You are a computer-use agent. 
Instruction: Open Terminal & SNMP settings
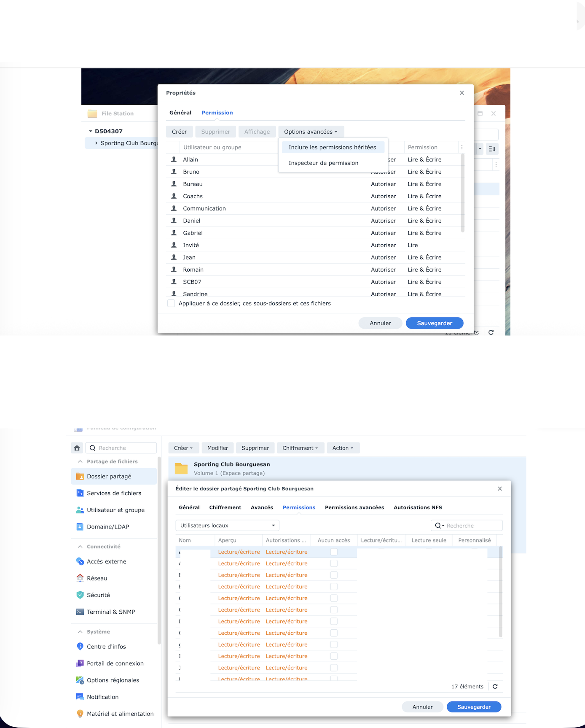tap(114, 612)
